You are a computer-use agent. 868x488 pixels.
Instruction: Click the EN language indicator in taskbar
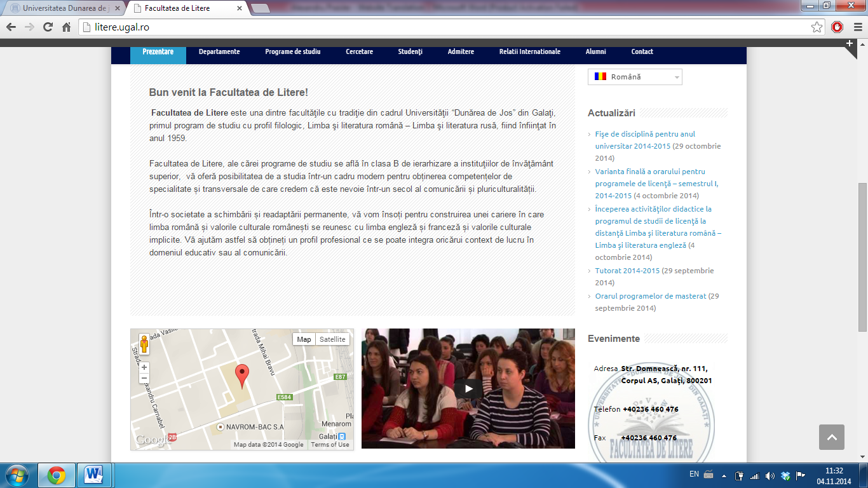click(695, 474)
